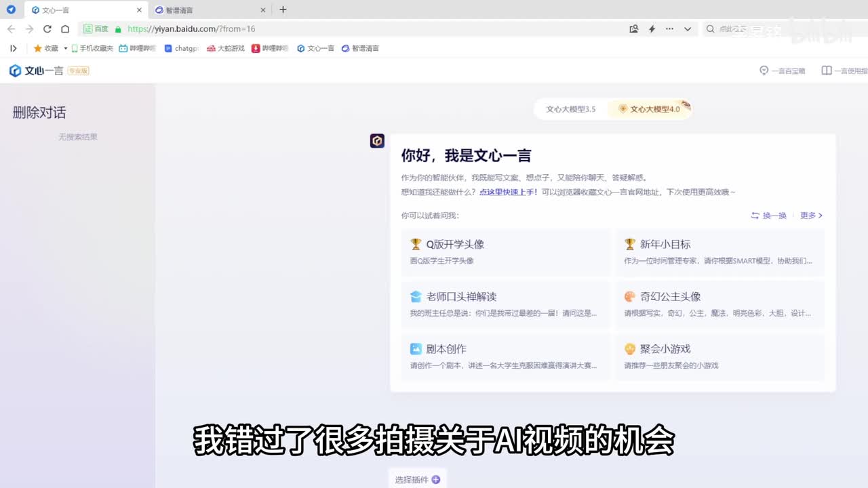Expand 更多 suggested prompts
This screenshot has width=868, height=488.
click(x=811, y=216)
